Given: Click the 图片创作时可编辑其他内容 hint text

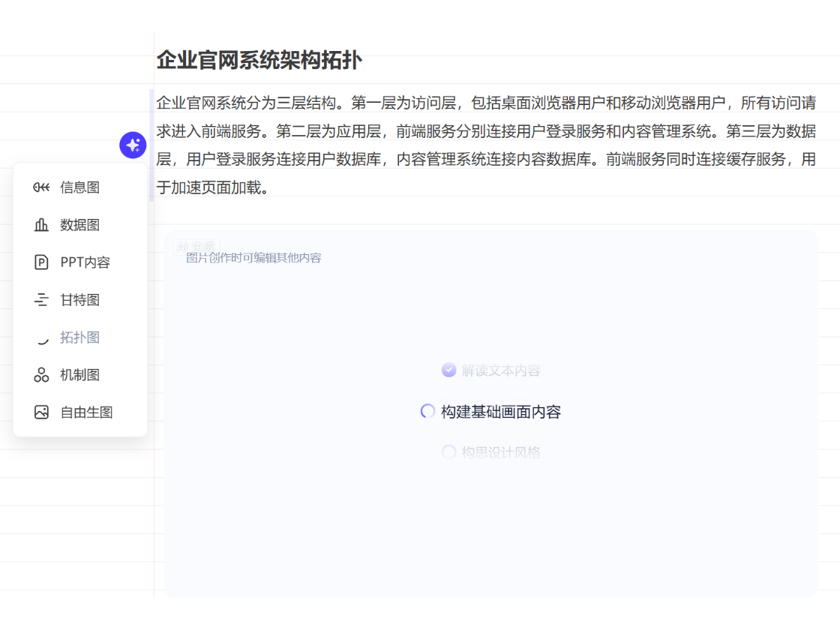Looking at the screenshot, I should point(253,258).
